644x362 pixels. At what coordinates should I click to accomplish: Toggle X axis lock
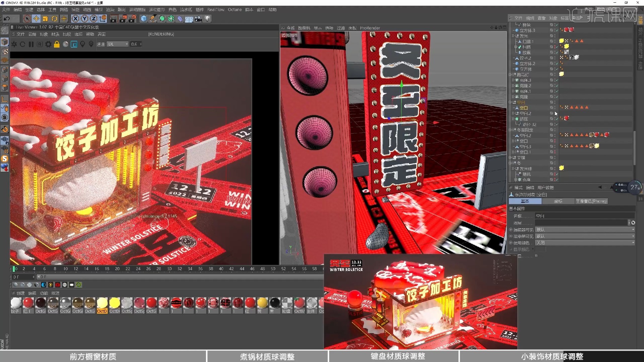point(76,19)
